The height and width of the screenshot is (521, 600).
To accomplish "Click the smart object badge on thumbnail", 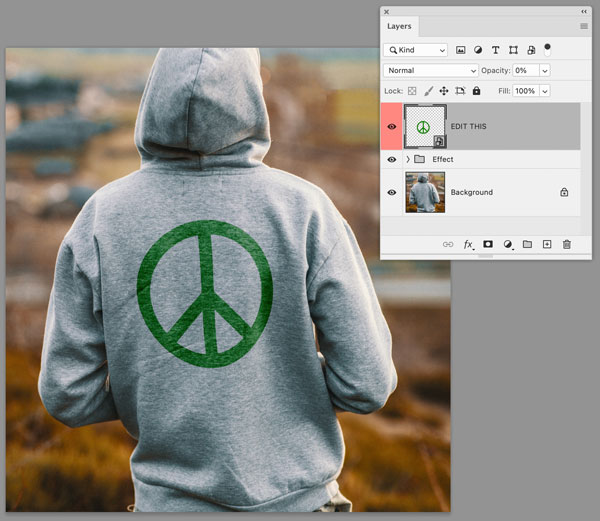I will coord(439,142).
